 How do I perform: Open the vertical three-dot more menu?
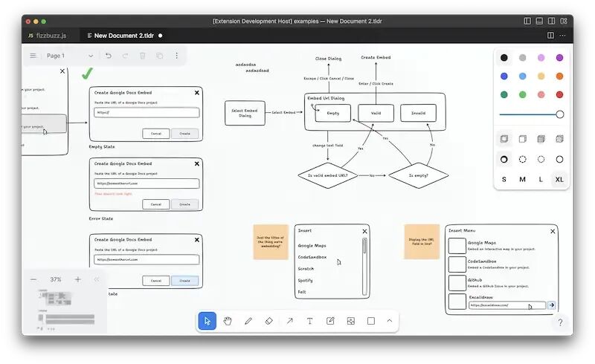point(176,56)
